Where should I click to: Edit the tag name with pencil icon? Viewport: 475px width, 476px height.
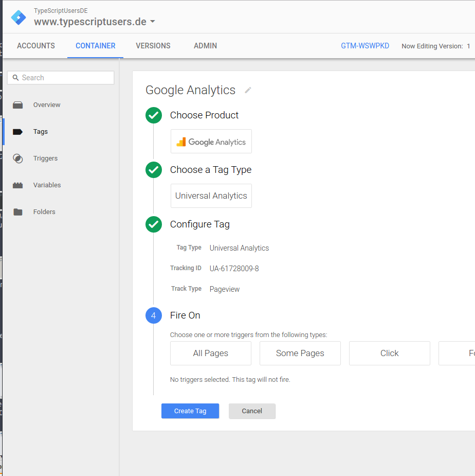(x=248, y=90)
